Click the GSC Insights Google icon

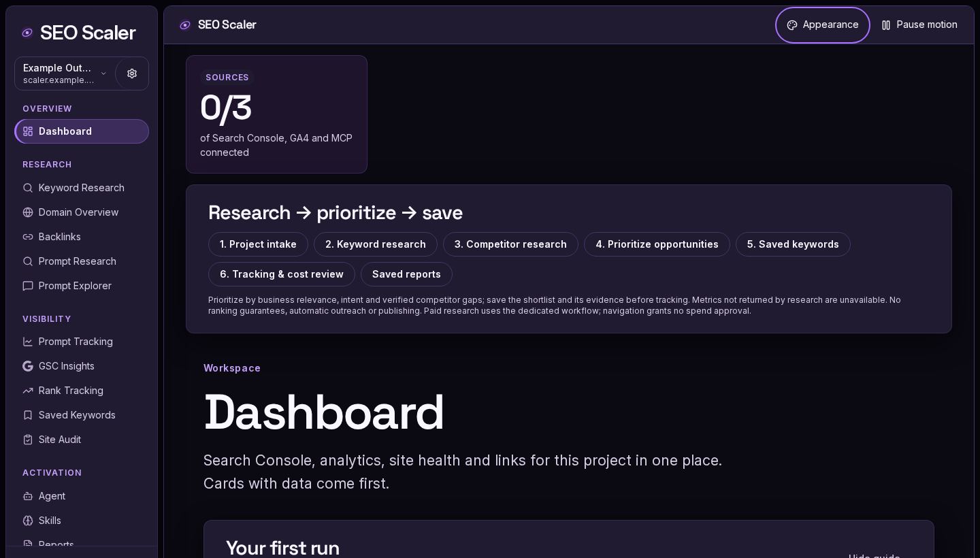28,366
